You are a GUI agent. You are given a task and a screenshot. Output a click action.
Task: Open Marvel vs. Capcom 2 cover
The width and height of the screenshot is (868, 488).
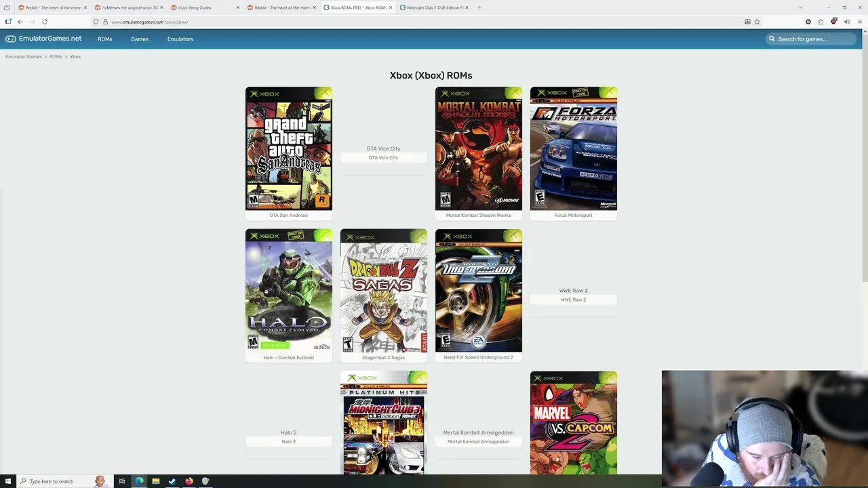(574, 423)
